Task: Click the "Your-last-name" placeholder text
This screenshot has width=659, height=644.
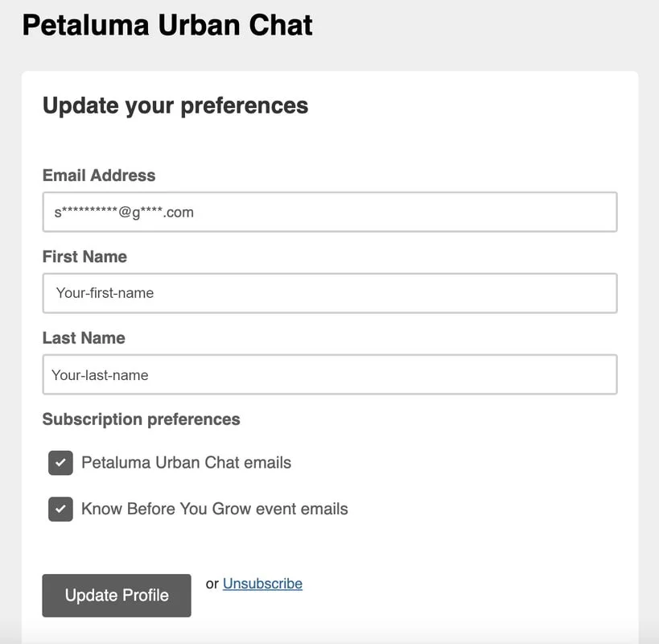Action: pos(100,374)
